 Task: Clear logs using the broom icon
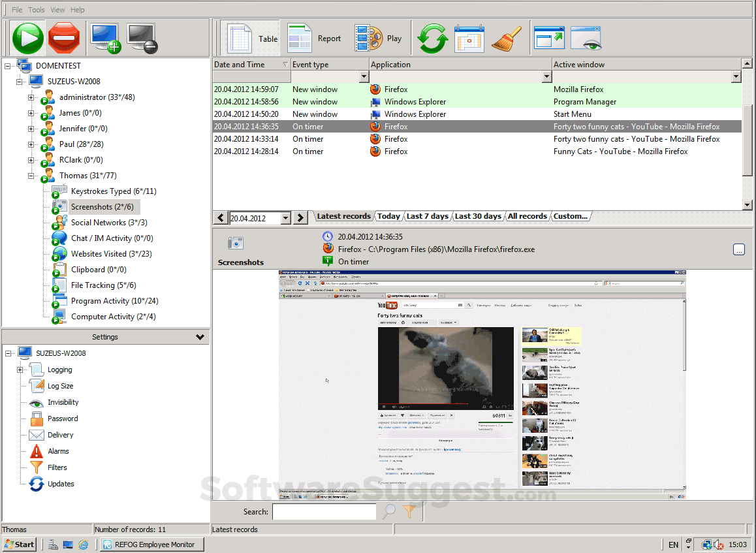click(507, 38)
